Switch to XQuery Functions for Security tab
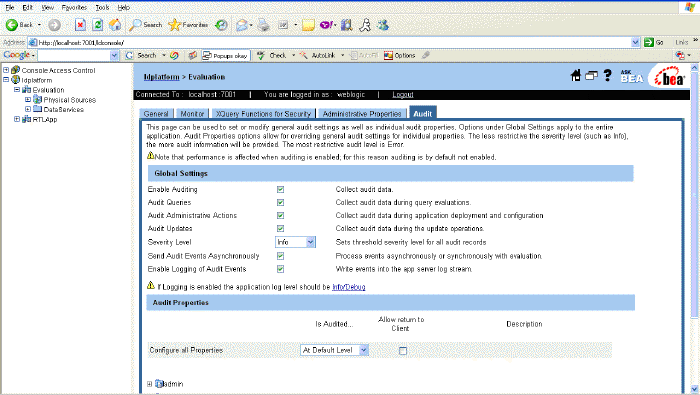 pyautogui.click(x=263, y=114)
